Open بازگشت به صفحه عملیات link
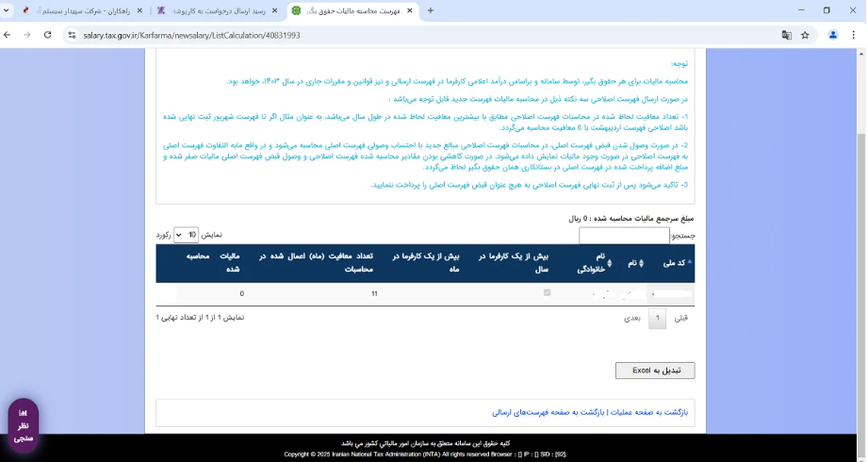Screen dimensions: 868x462 [648, 412]
